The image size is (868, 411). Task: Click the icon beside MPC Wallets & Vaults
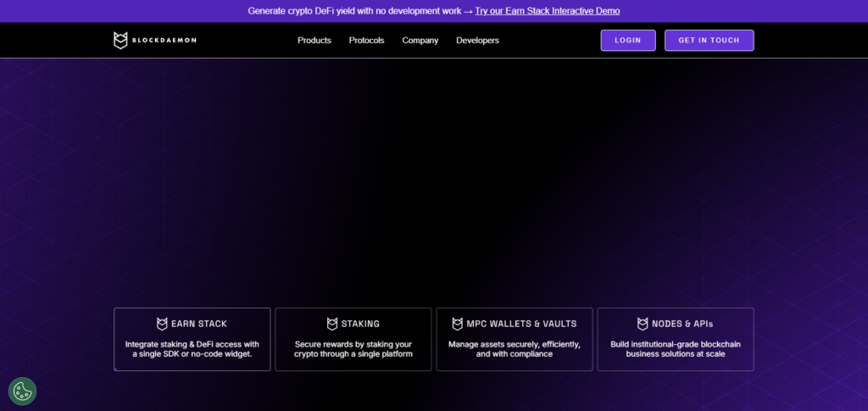point(458,324)
